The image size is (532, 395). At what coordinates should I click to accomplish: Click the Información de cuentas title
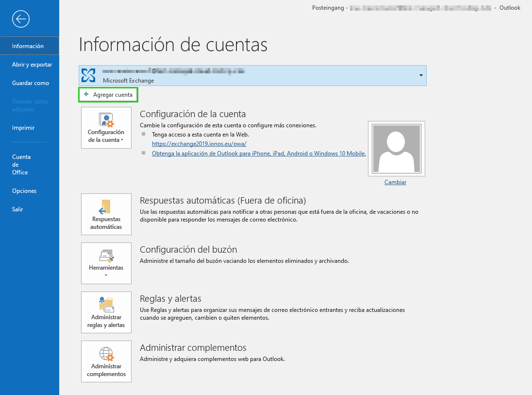(173, 45)
